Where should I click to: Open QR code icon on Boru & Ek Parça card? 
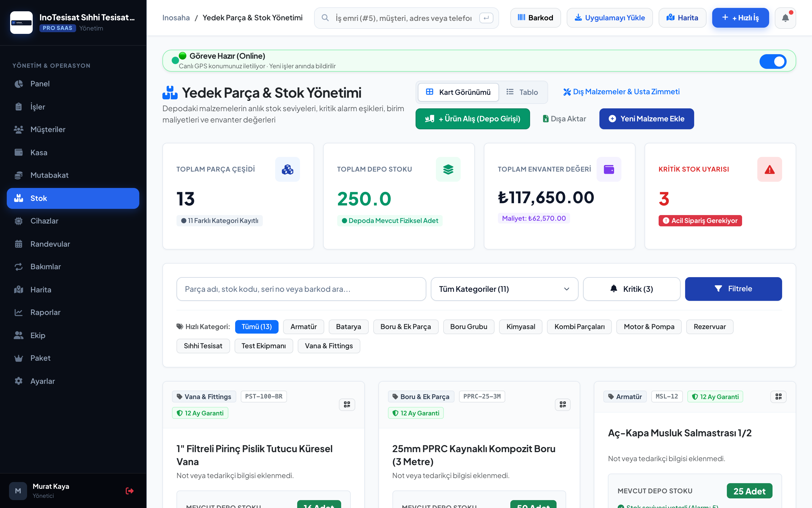click(x=563, y=404)
